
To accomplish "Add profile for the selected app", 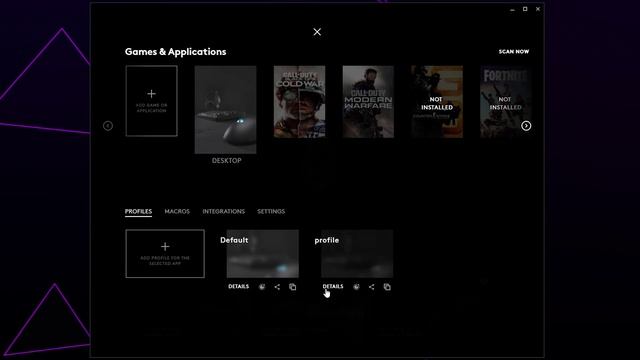I will [165, 253].
